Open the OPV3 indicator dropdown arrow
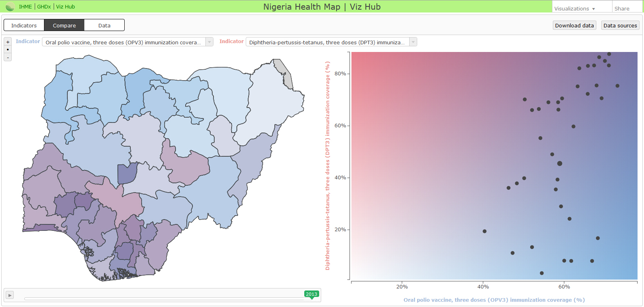The image size is (644, 307). pos(209,42)
